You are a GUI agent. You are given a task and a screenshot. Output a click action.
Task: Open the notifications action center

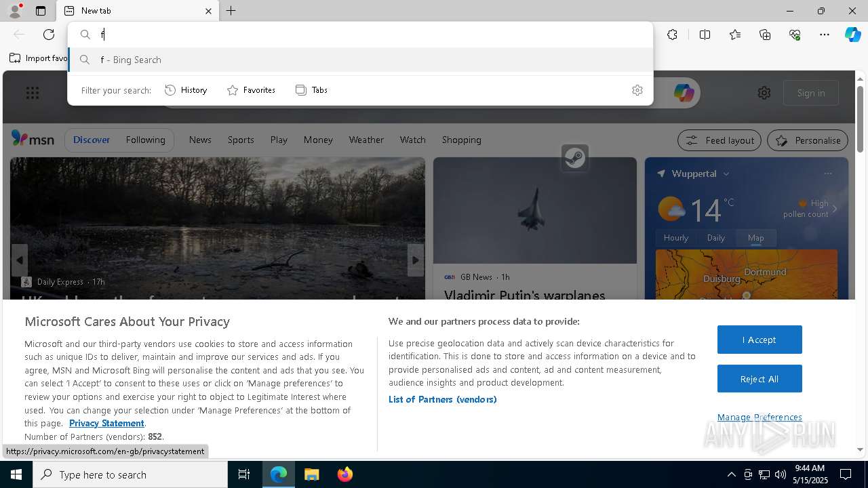click(x=846, y=474)
